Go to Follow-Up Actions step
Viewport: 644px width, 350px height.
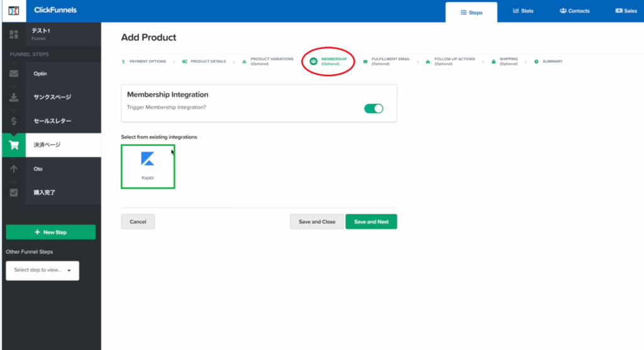click(x=450, y=62)
